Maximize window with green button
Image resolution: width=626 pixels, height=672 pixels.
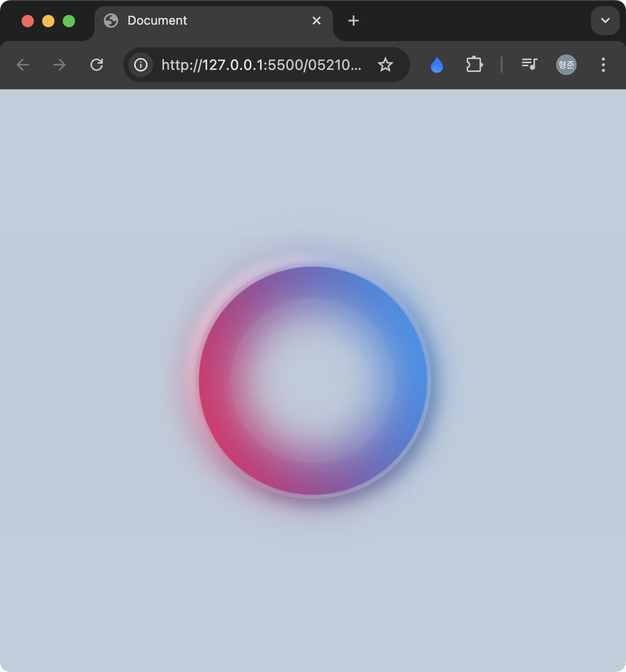[x=69, y=21]
